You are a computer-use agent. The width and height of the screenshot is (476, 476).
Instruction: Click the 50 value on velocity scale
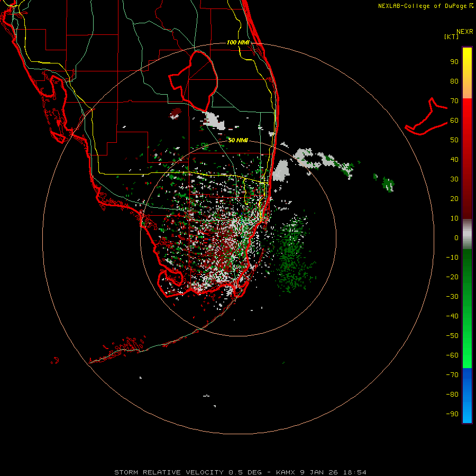pos(454,140)
